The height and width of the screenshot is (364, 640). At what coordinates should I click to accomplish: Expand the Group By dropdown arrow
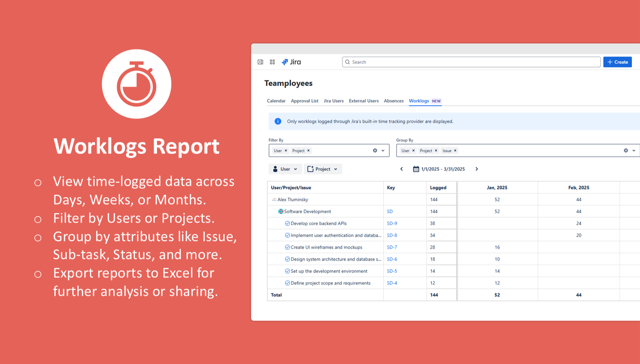pos(634,151)
